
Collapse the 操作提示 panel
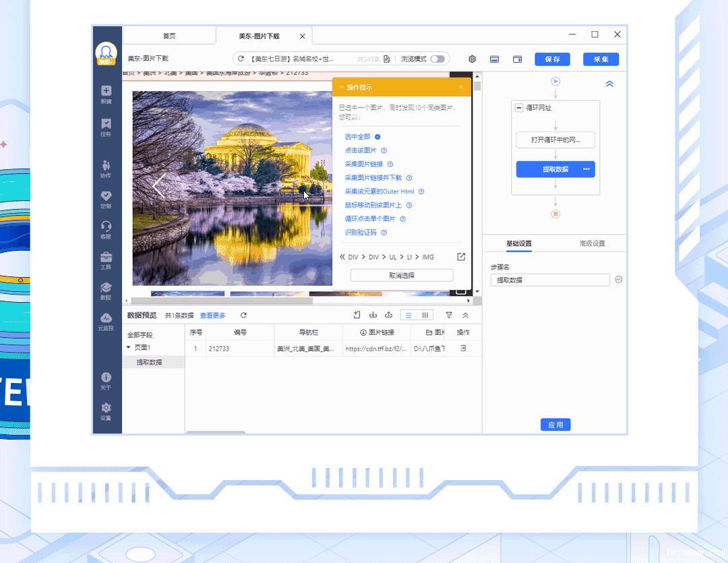[461, 87]
